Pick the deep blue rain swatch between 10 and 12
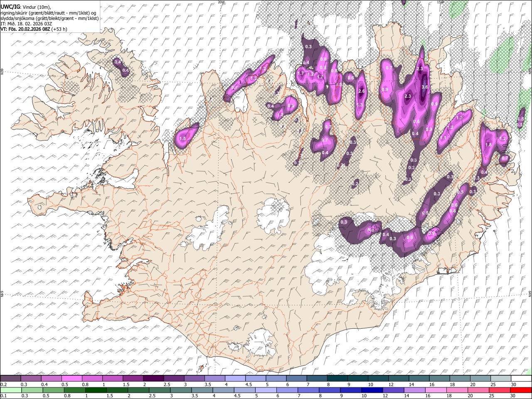This screenshot has width=532, height=399. click(372, 390)
